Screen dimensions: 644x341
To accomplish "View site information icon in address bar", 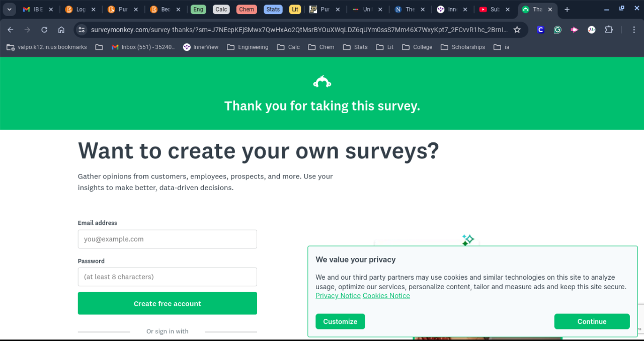I will (82, 30).
